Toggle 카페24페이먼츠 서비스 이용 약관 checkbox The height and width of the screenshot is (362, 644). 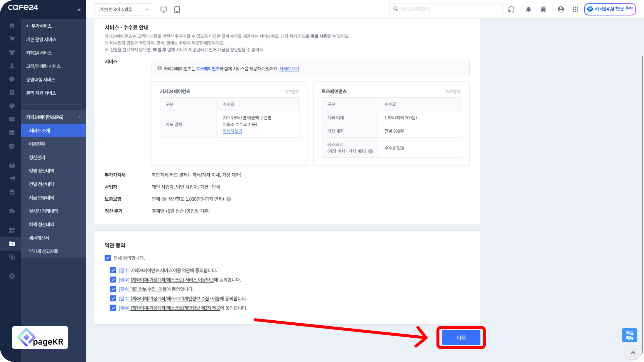(x=113, y=270)
